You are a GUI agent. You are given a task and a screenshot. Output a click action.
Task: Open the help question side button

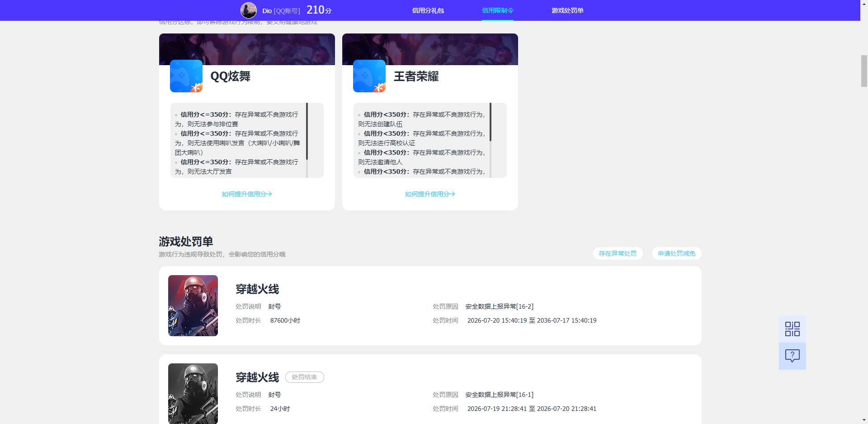792,356
